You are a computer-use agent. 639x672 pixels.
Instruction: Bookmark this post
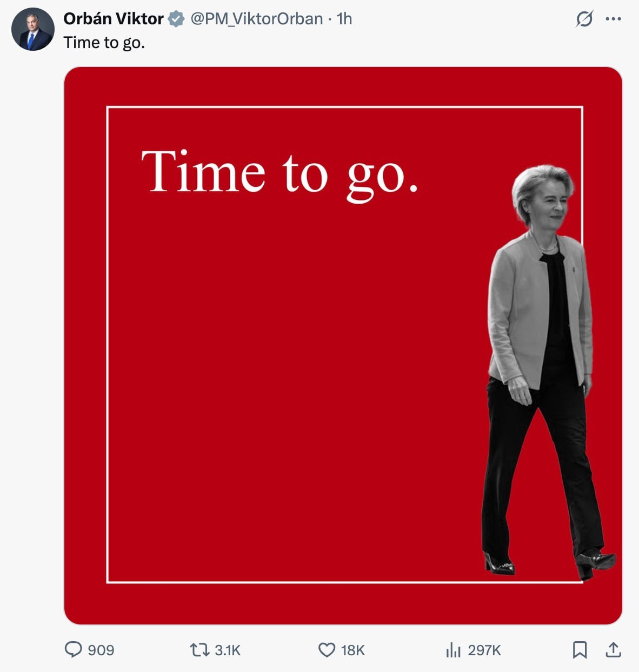coord(580,649)
